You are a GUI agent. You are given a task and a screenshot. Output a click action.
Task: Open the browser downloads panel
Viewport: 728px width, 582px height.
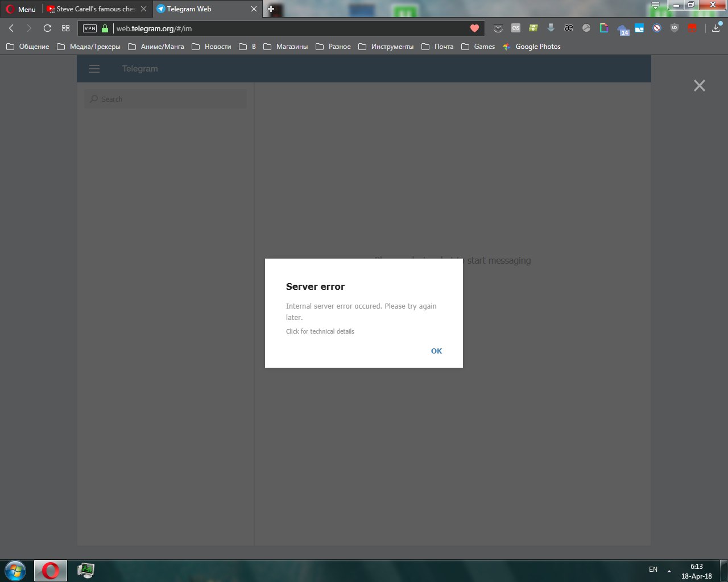(x=716, y=28)
